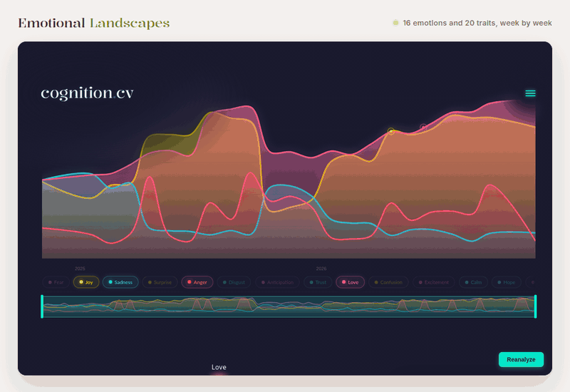Show the Excitement emotion series
Image resolution: width=570 pixels, height=392 pixels.
click(x=434, y=282)
